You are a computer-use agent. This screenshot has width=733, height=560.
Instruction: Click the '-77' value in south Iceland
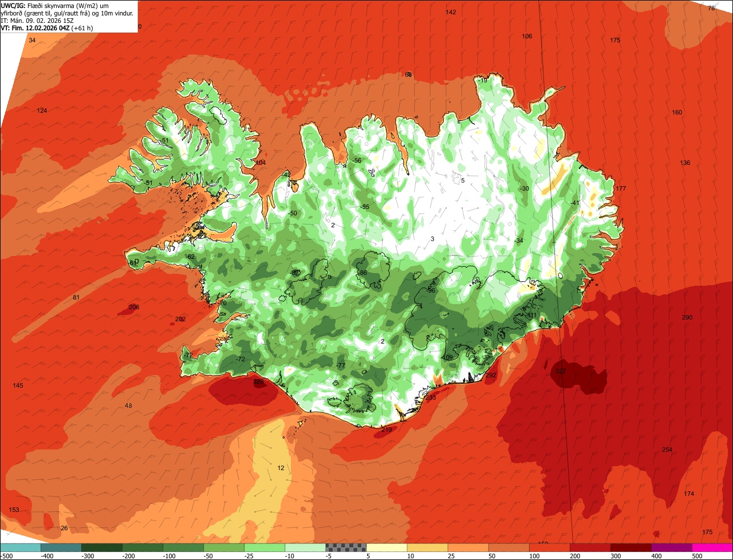tap(340, 365)
